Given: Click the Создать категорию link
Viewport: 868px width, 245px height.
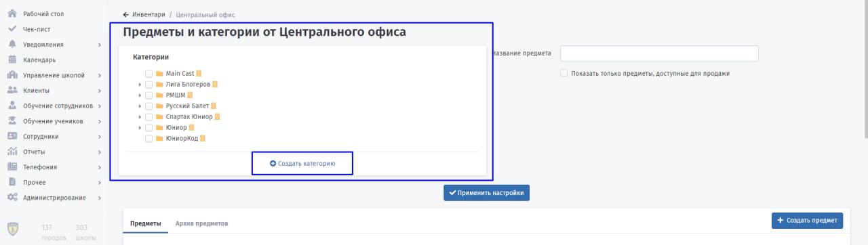Looking at the screenshot, I should 302,163.
